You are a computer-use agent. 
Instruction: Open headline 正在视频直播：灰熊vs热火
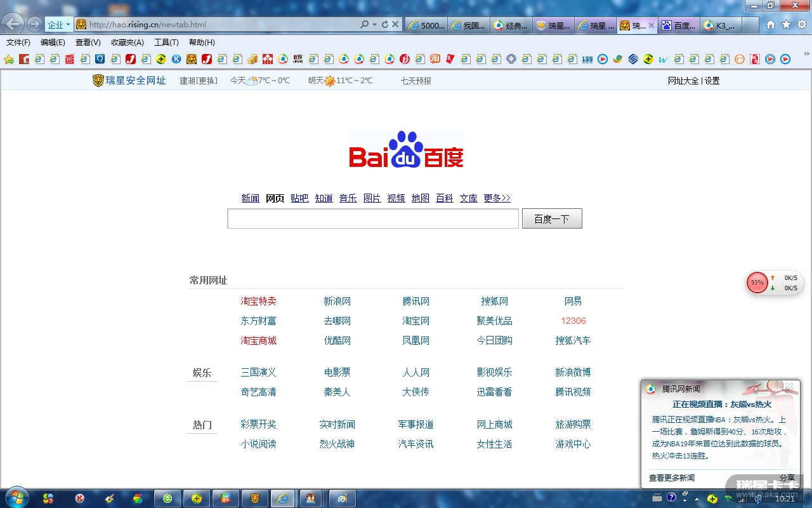722,404
